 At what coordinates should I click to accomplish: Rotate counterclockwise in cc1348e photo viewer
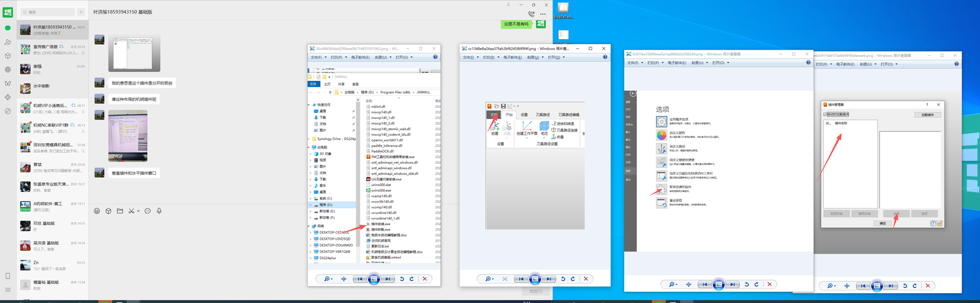(x=563, y=278)
